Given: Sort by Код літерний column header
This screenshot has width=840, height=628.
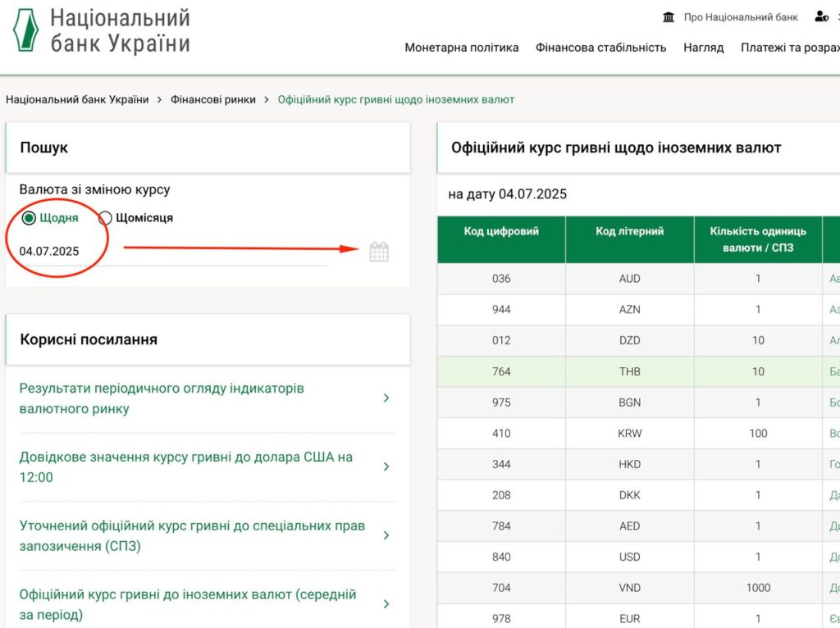Looking at the screenshot, I should tap(629, 232).
